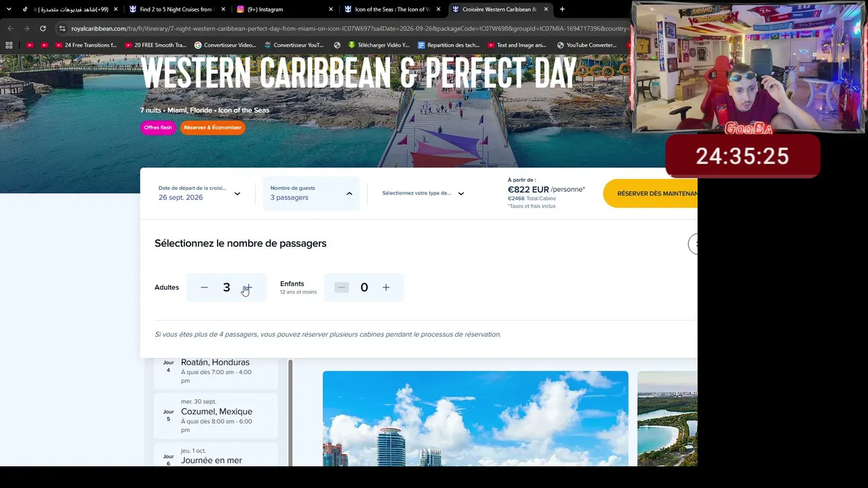Switch to the Find 2 to 5 Night Cruises tab

pyautogui.click(x=176, y=9)
